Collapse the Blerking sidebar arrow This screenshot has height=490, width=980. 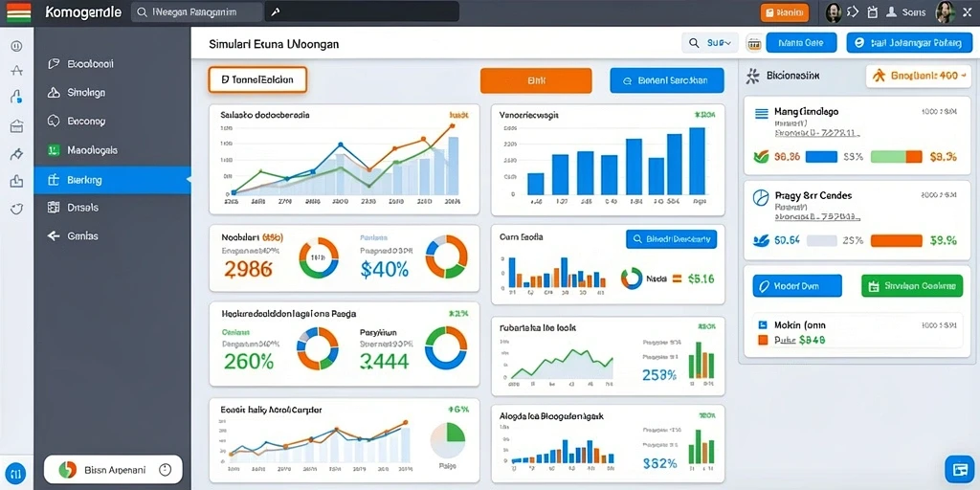point(189,180)
